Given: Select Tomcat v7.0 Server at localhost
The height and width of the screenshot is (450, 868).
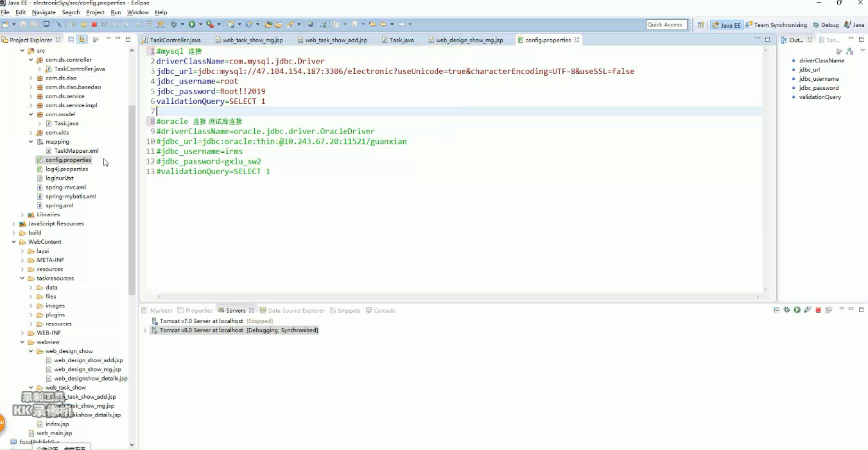Looking at the screenshot, I should pyautogui.click(x=212, y=321).
